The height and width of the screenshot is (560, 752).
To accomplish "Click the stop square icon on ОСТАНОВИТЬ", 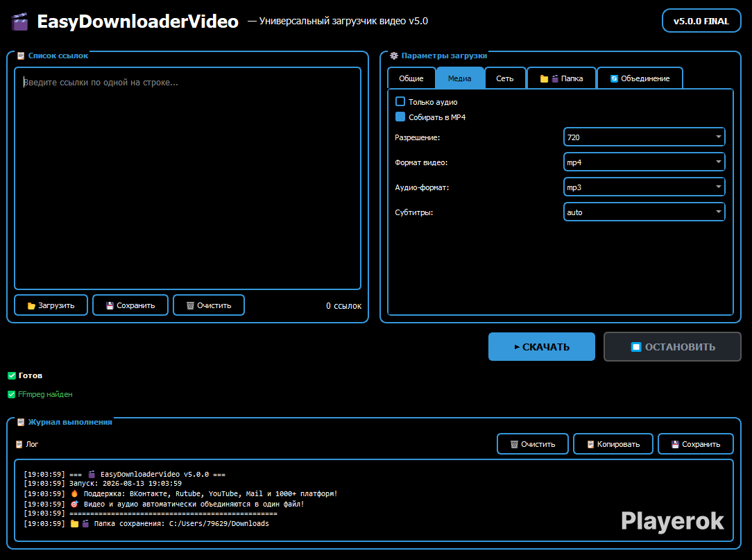I will pos(636,347).
